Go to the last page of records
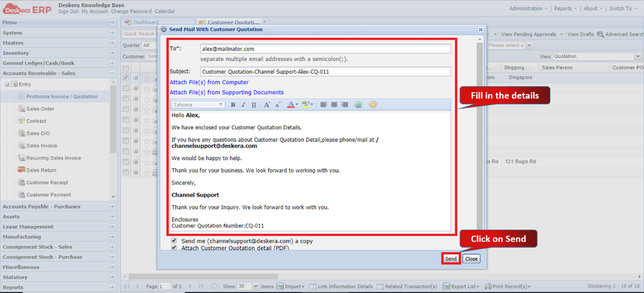Viewport: 644px width, 293px height. [x=201, y=286]
